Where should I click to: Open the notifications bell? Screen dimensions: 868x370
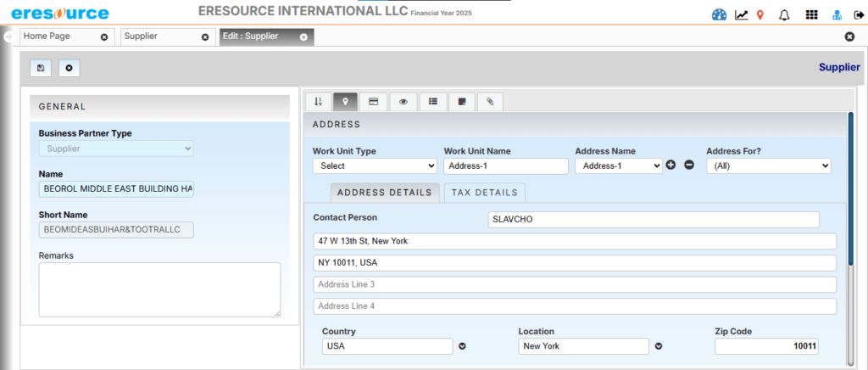[784, 14]
